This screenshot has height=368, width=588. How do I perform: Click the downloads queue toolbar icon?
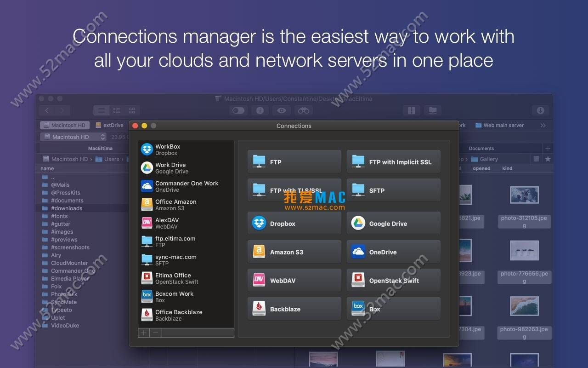(541, 110)
